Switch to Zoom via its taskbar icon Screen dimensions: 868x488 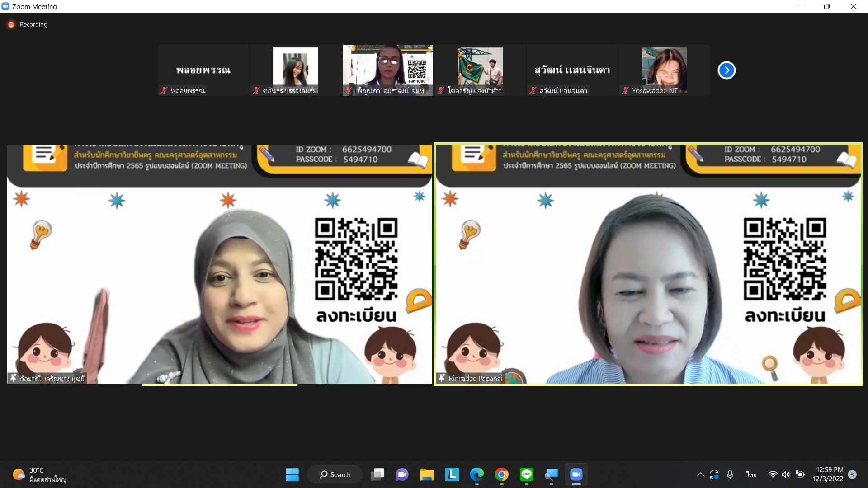(x=576, y=474)
